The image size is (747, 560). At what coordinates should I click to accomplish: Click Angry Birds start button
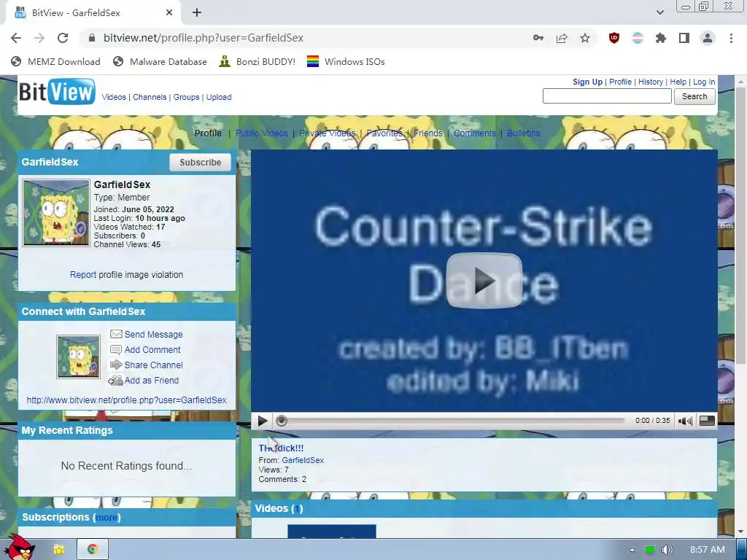[19, 548]
